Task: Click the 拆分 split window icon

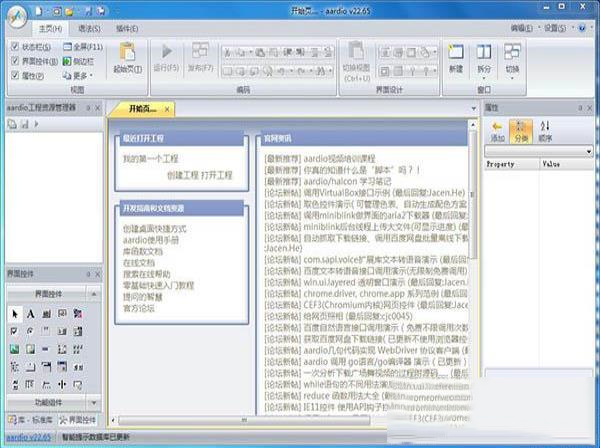Action: (x=484, y=58)
